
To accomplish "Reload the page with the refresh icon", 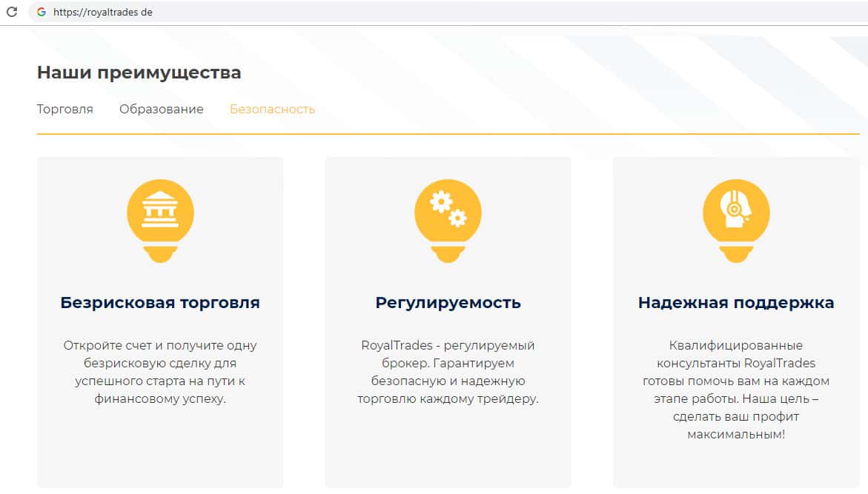I will click(12, 12).
